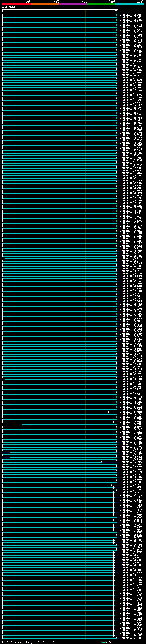Select the UniRef100_P93769 label
The image size is (146, 644).
tap(131, 90)
